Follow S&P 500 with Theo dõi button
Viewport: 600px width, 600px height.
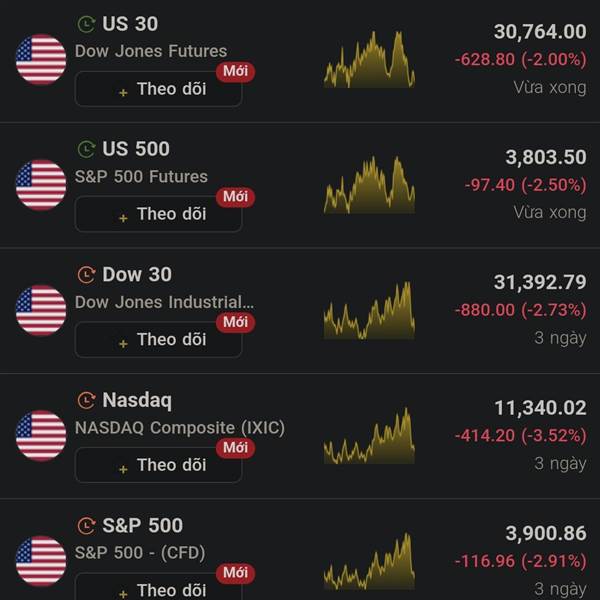(x=158, y=587)
